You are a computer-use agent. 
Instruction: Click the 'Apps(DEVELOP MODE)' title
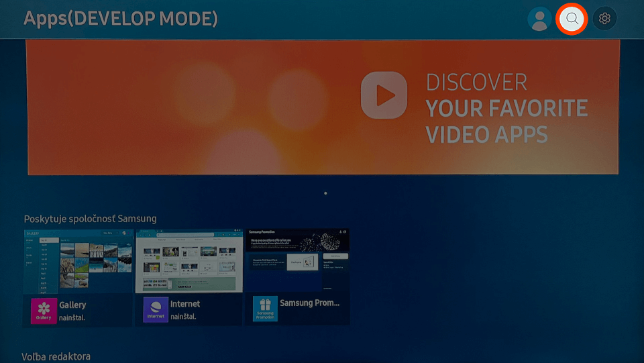coord(121,19)
